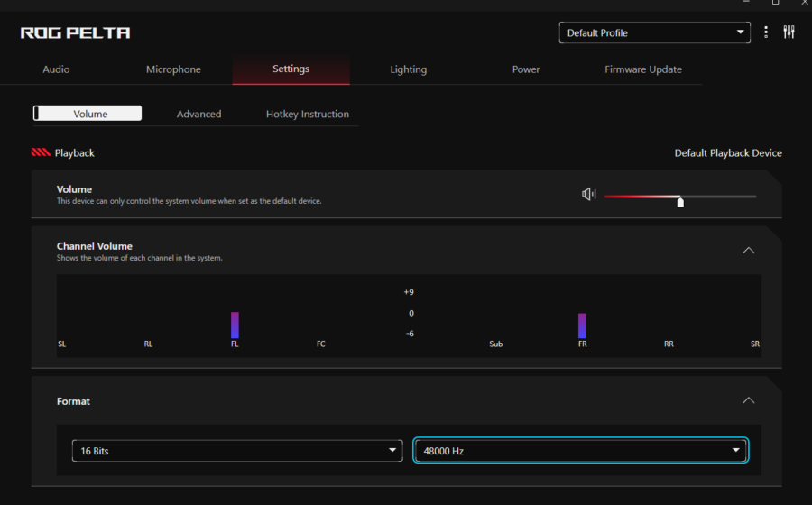Screen dimensions: 812x505
Task: Open the Hotkey Instruction sub-tab
Action: [308, 114]
